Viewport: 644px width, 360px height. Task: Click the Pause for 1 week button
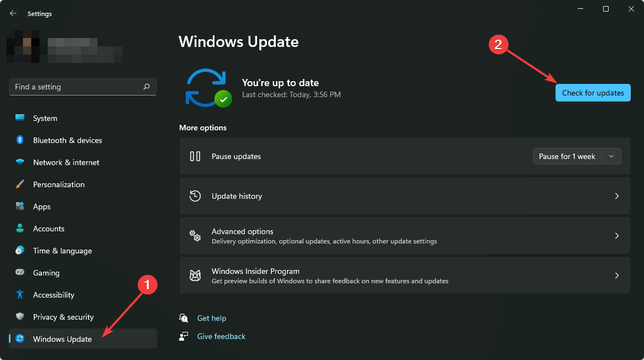click(567, 156)
